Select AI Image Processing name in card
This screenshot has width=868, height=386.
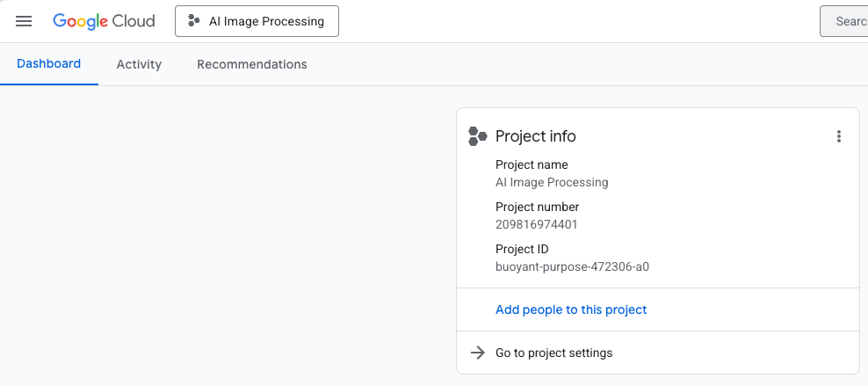552,182
